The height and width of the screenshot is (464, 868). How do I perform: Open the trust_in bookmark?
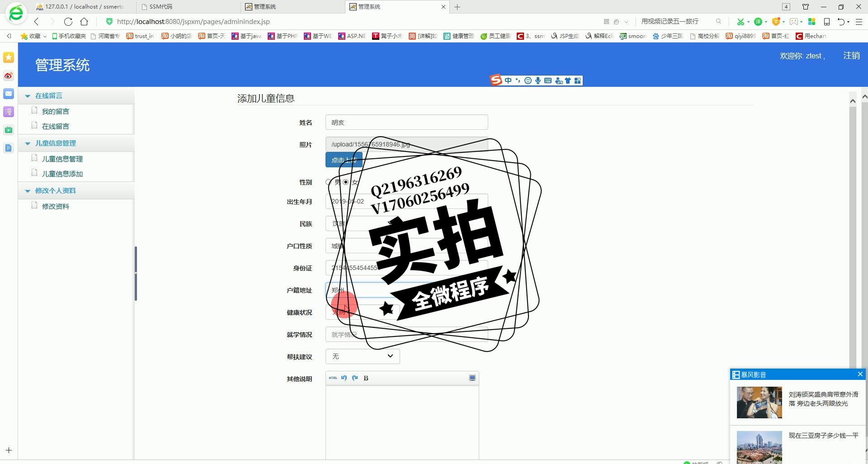[140, 36]
